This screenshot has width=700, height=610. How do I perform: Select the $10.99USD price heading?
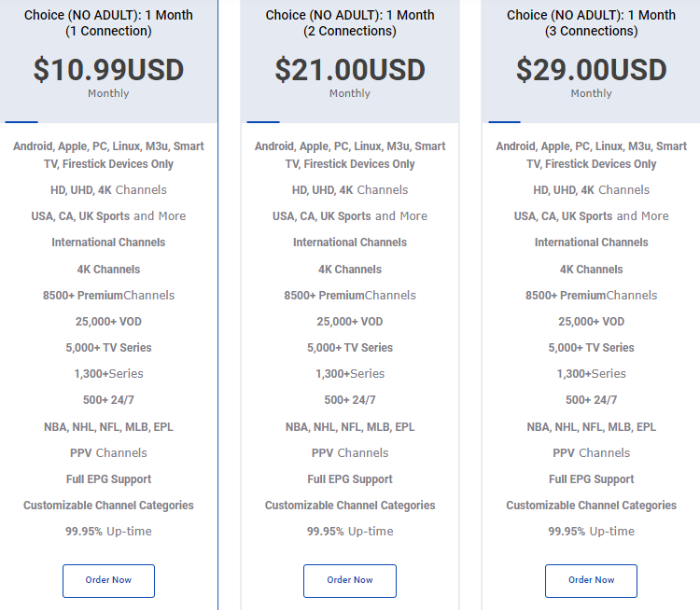click(x=108, y=70)
